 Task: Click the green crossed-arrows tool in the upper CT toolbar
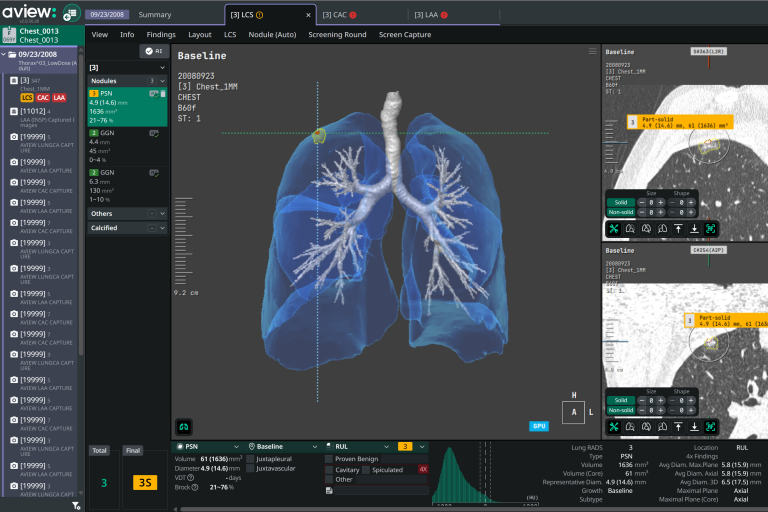(613, 229)
